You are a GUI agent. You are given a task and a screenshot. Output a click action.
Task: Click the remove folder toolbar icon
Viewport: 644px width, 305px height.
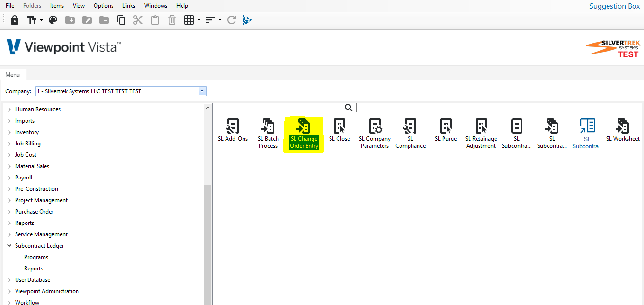click(x=104, y=20)
